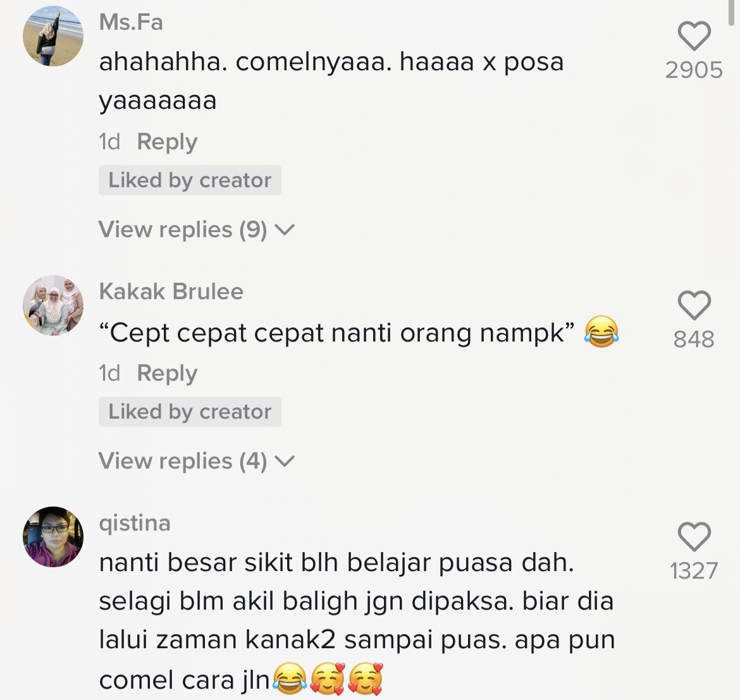Click the chevron beside View replies (9)

285,230
